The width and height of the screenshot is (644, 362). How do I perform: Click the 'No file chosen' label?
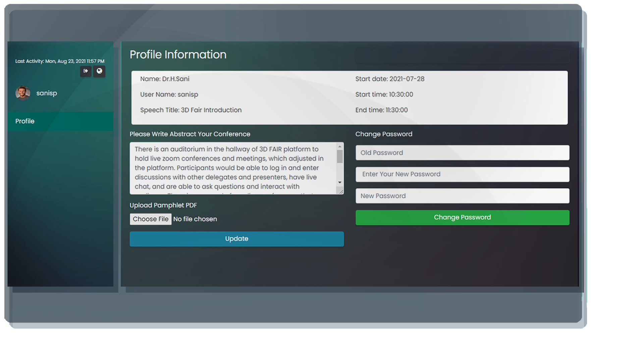coord(195,219)
